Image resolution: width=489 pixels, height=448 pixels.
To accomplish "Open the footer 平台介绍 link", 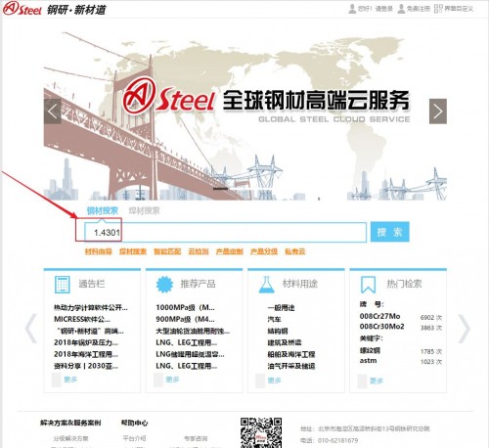I will click(x=134, y=438).
